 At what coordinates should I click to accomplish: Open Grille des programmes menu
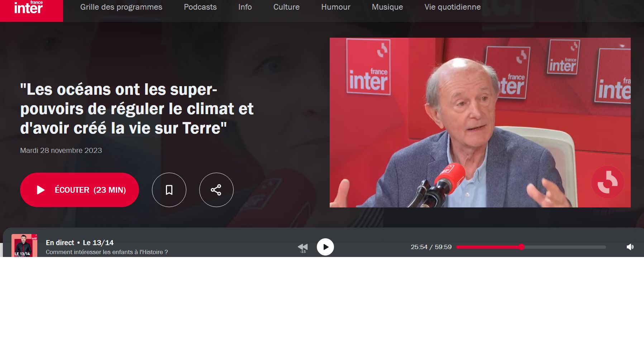click(x=121, y=7)
